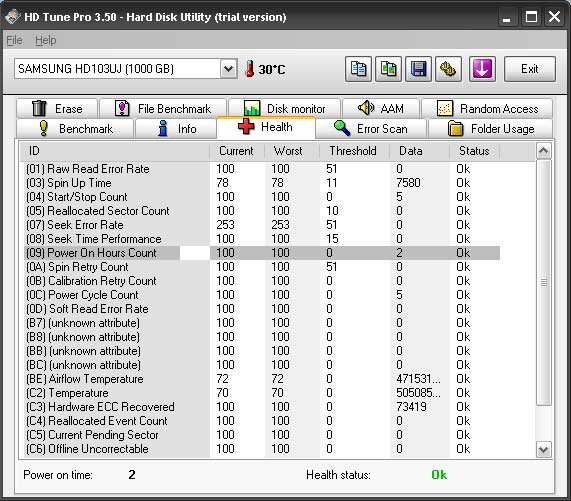Sort by the Threshold column header
The height and width of the screenshot is (501, 571).
pos(353,151)
